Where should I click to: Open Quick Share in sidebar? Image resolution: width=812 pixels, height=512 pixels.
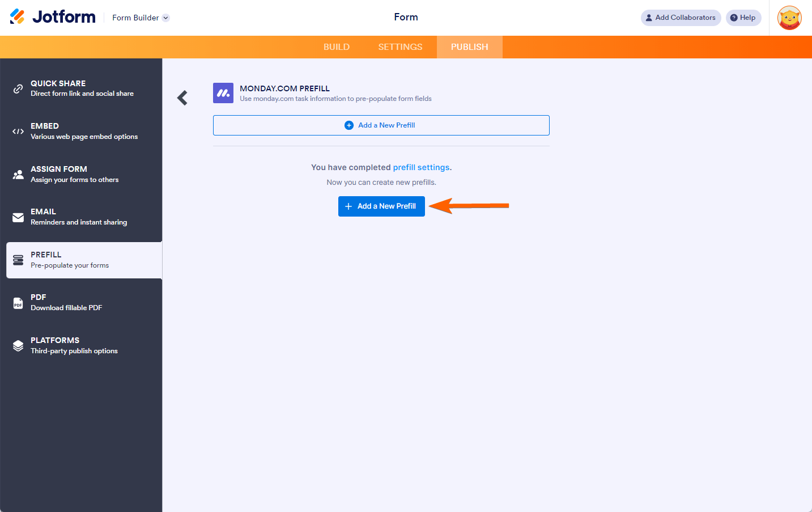click(84, 88)
